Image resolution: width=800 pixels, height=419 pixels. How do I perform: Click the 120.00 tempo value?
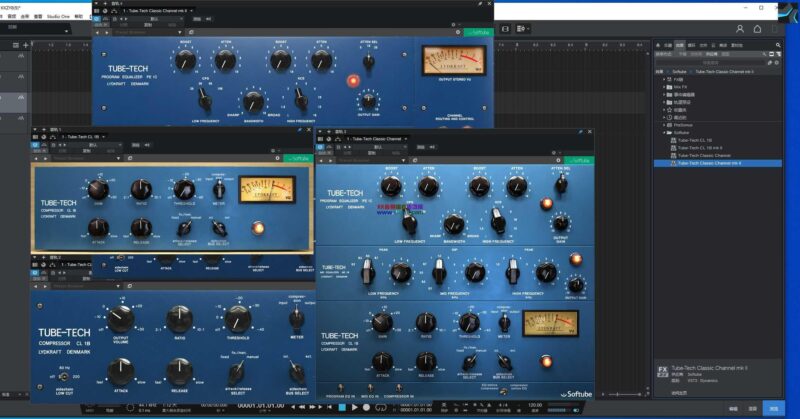pos(535,405)
